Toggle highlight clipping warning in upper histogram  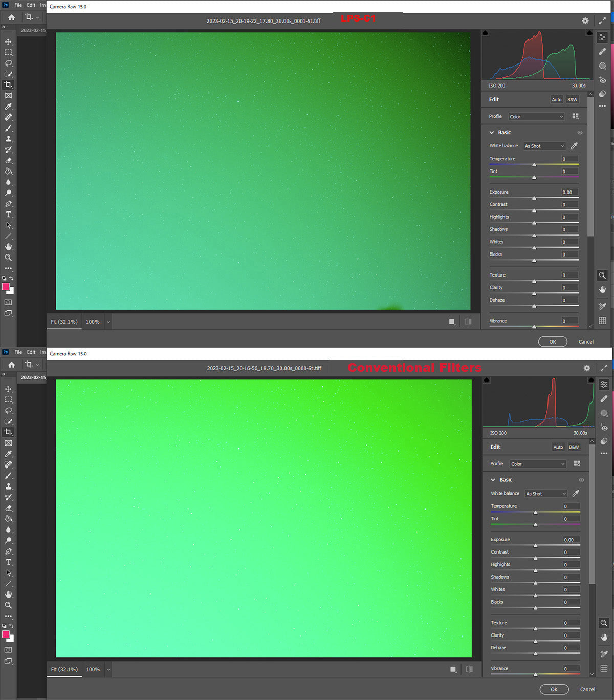click(x=589, y=33)
